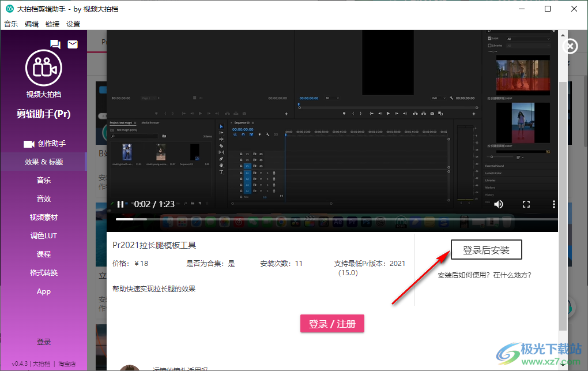
Task: Click the v0.4.3 version label
Action: click(x=20, y=364)
